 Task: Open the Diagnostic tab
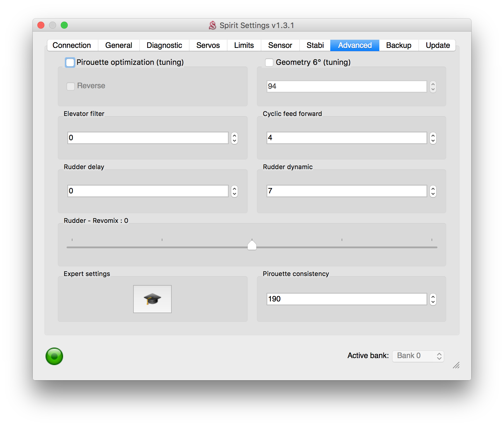(164, 45)
